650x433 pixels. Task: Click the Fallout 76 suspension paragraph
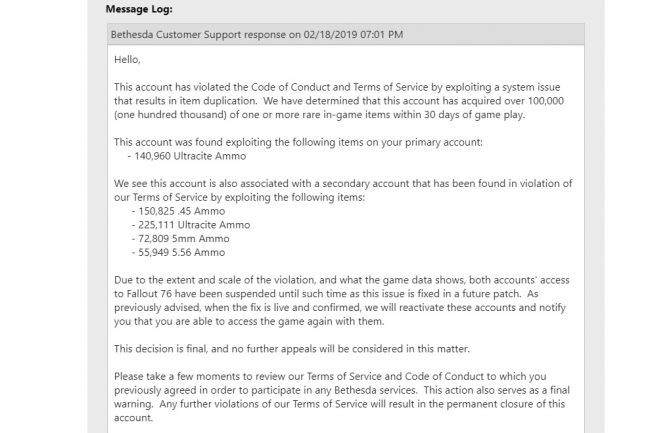[342, 300]
